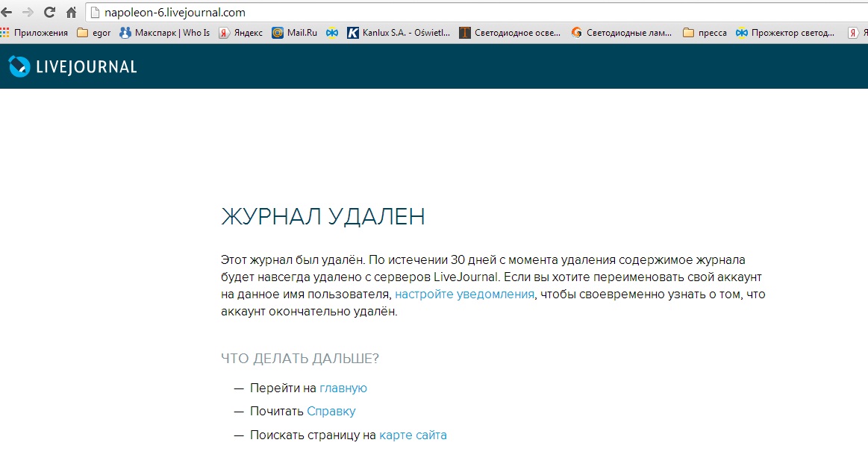Image resolution: width=868 pixels, height=469 pixels.
Task: Go to the browser home page icon
Action: (x=72, y=12)
